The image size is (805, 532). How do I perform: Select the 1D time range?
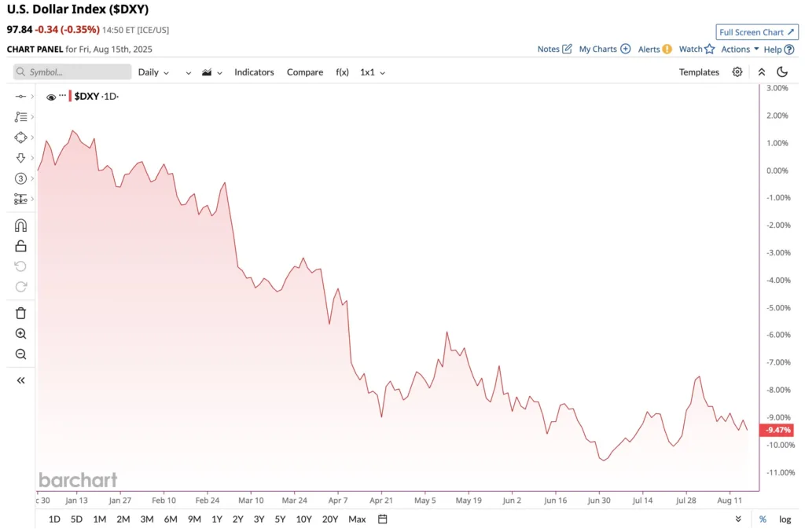coord(54,519)
